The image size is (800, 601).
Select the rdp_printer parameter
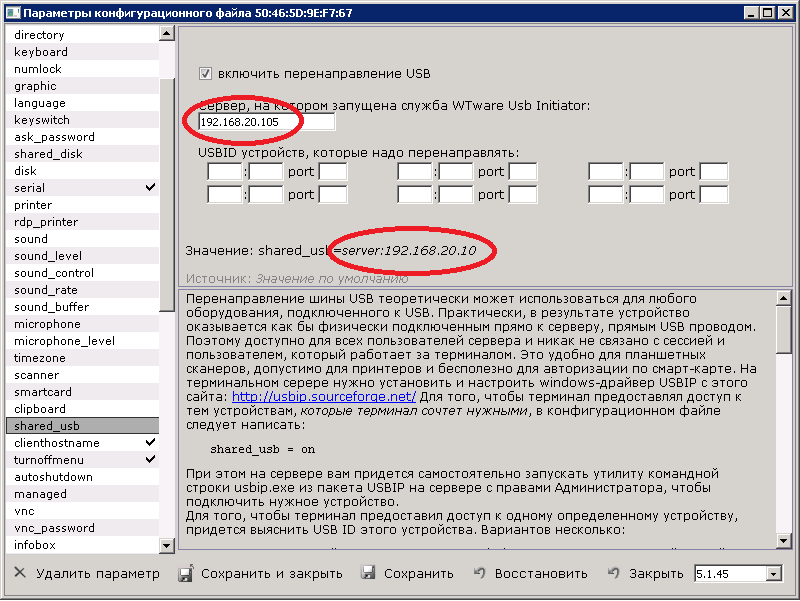point(46,222)
